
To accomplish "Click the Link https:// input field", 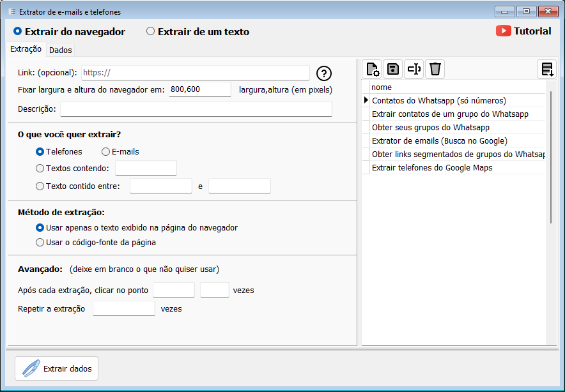I will click(x=196, y=73).
